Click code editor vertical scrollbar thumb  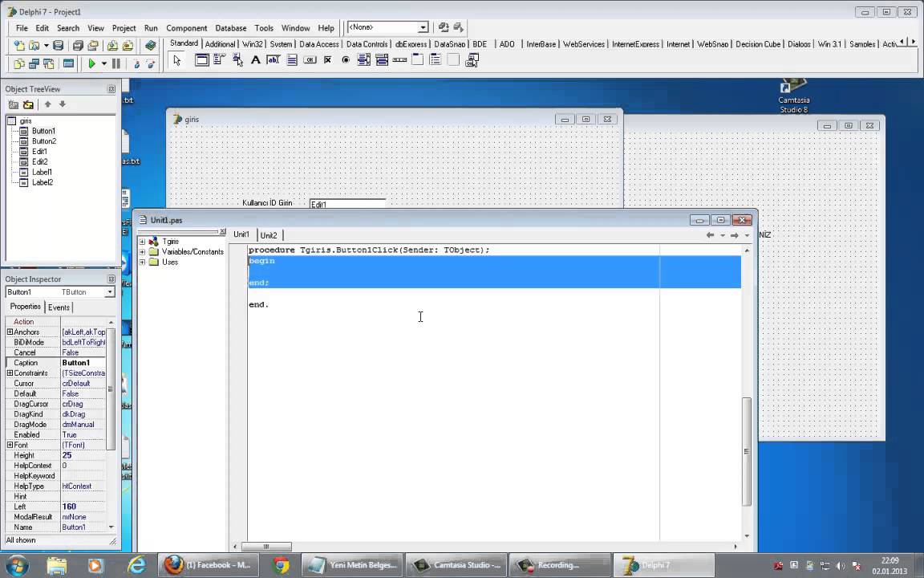pos(747,451)
